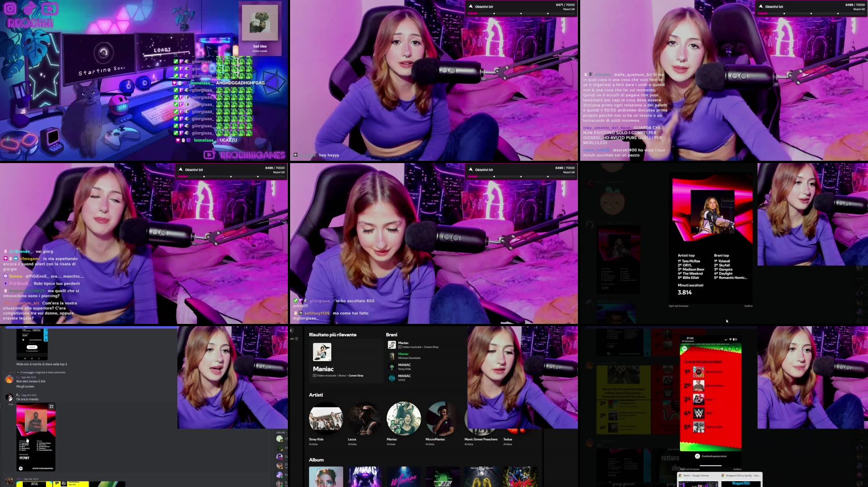Switch to 'Wrapped 2024 su Spotify' taskbar preview
This screenshot has height=487, width=868.
click(x=741, y=479)
